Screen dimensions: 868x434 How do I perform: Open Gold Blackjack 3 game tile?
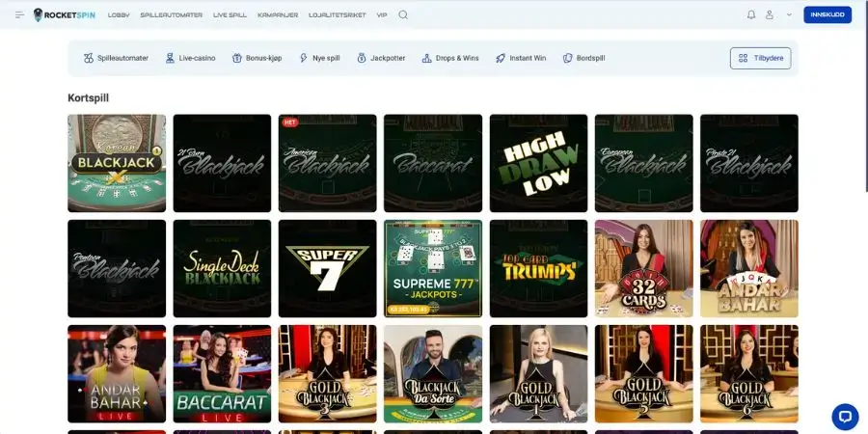pos(328,373)
